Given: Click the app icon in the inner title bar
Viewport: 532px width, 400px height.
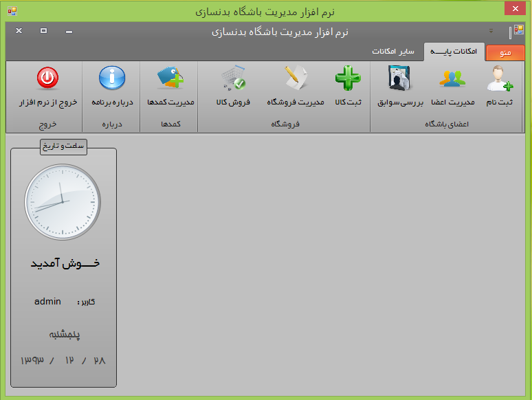Looking at the screenshot, I should (x=516, y=32).
